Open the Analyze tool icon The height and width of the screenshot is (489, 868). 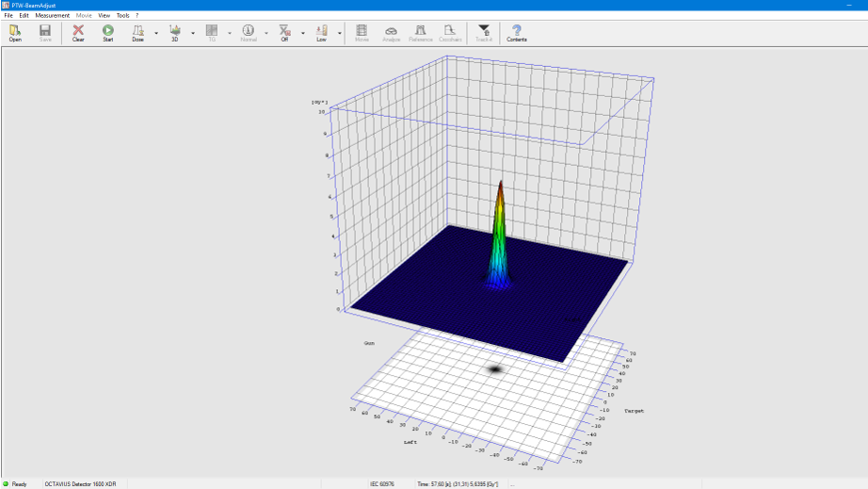[391, 33]
